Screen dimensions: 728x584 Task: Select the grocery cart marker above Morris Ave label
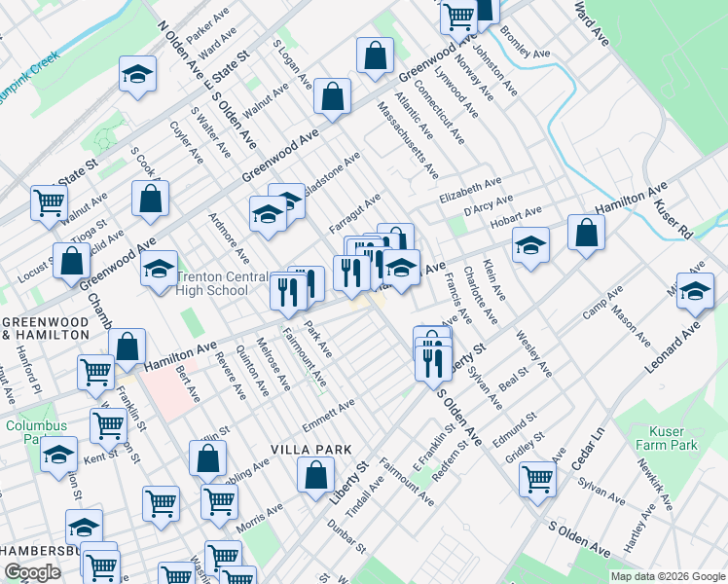pyautogui.click(x=220, y=503)
